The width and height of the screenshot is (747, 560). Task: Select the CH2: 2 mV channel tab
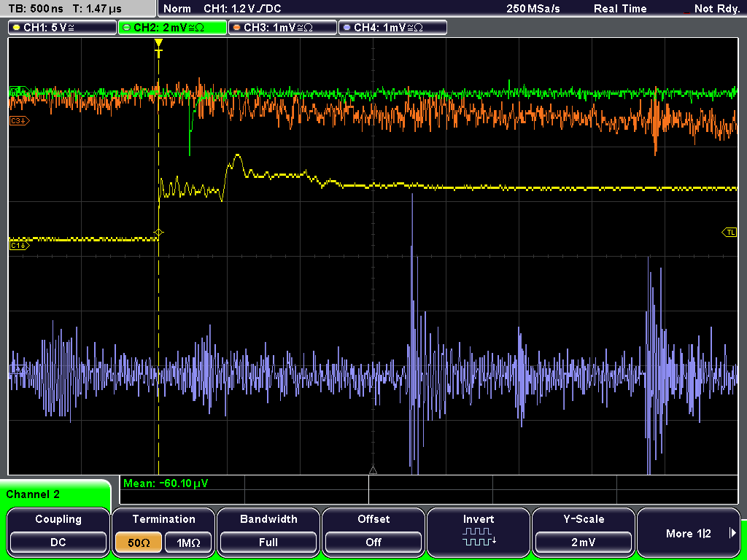[x=172, y=28]
